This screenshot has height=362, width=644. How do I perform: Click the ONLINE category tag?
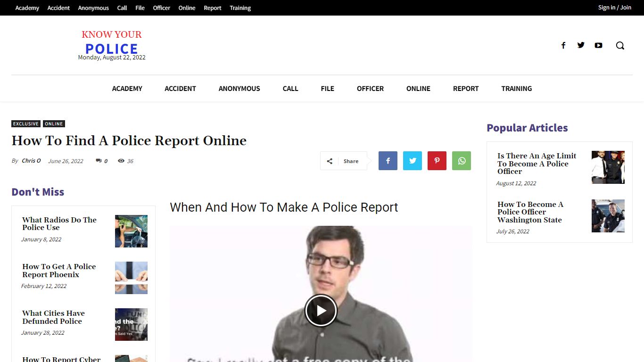[54, 124]
